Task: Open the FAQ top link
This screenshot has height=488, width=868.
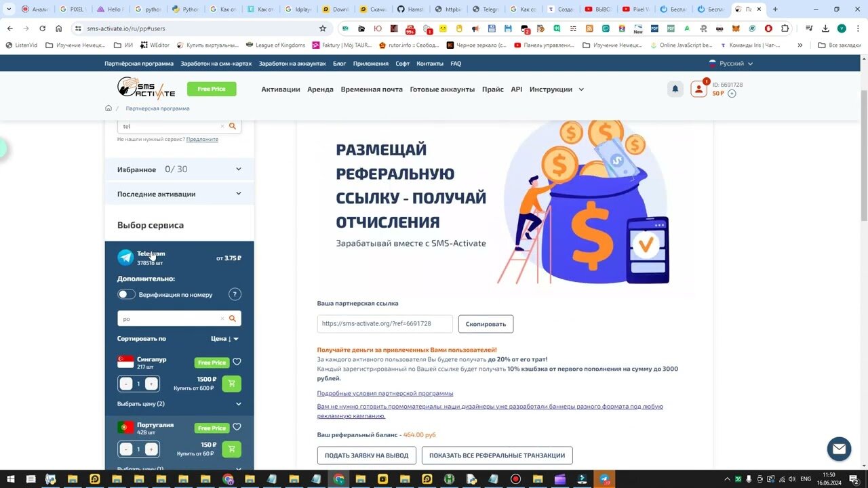Action: (x=456, y=64)
